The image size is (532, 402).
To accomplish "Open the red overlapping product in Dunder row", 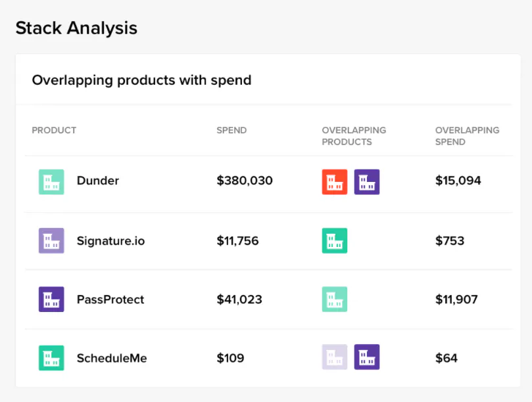I will (335, 182).
